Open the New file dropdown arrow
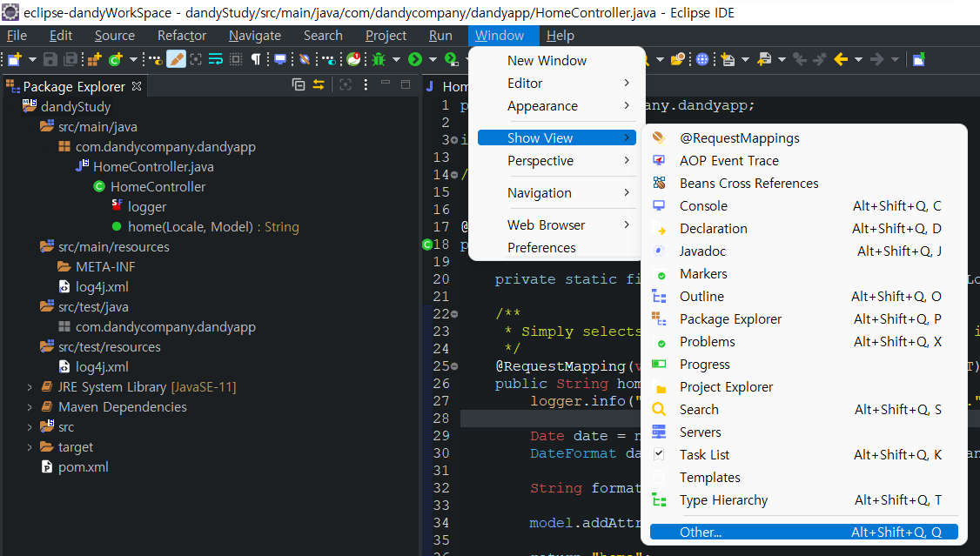The height and width of the screenshot is (556, 980). (x=32, y=59)
